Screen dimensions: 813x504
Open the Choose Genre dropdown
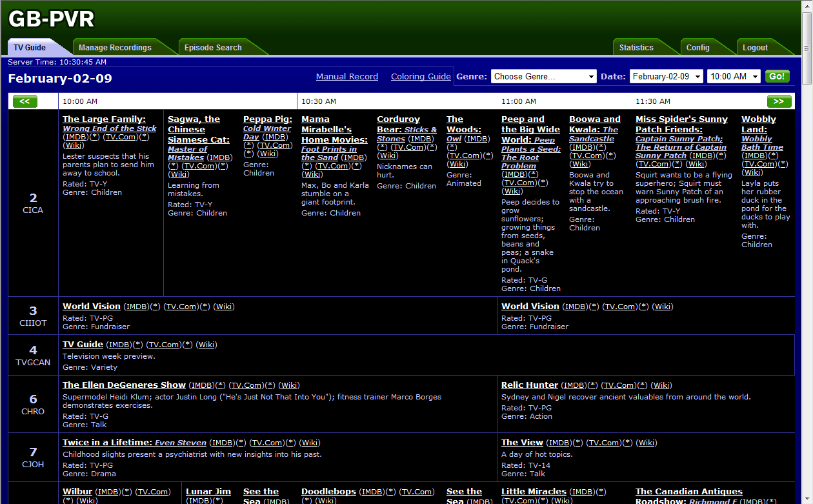[543, 77]
